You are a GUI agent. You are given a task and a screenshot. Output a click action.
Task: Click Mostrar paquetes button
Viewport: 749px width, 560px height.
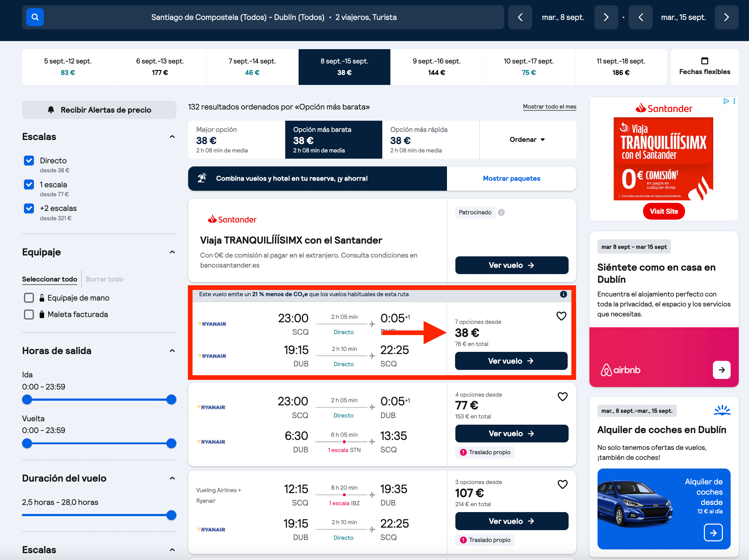click(x=511, y=179)
